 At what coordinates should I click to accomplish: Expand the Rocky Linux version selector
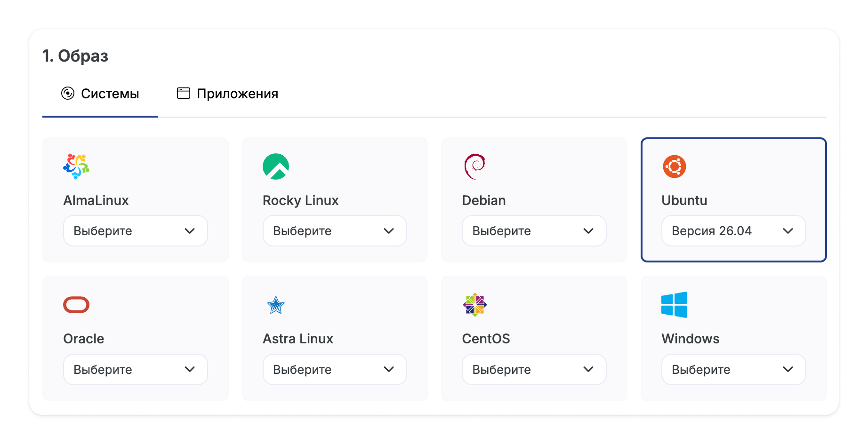(x=335, y=231)
